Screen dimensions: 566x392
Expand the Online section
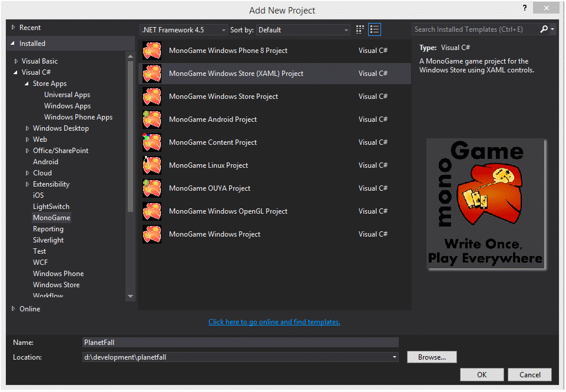click(x=14, y=308)
